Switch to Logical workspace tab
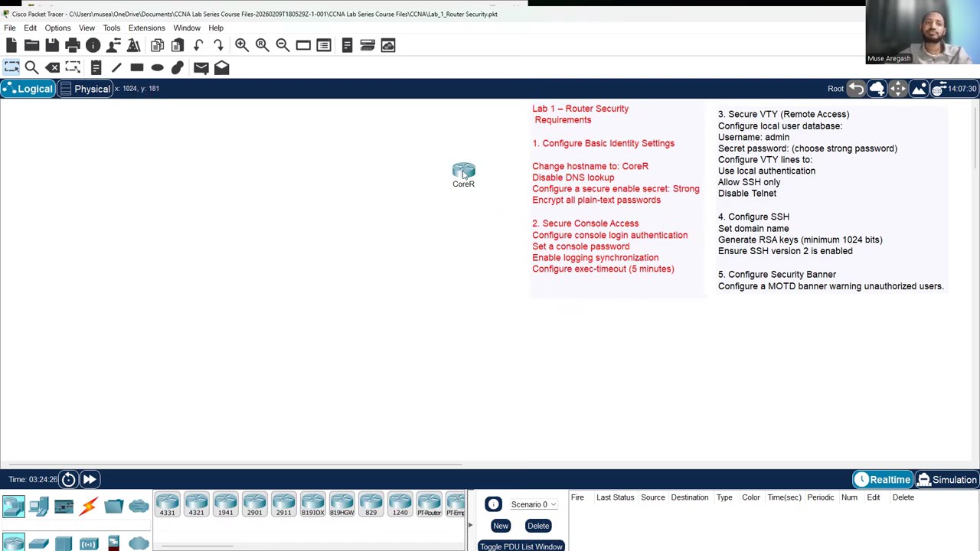Image resolution: width=980 pixels, height=551 pixels. coord(28,89)
